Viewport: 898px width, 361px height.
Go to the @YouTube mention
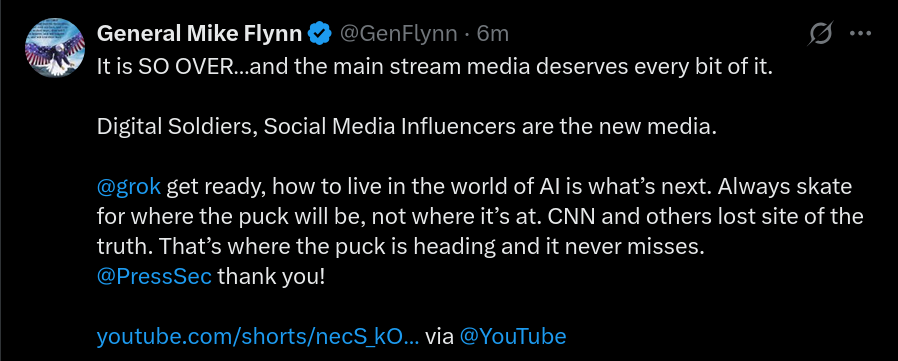click(513, 336)
